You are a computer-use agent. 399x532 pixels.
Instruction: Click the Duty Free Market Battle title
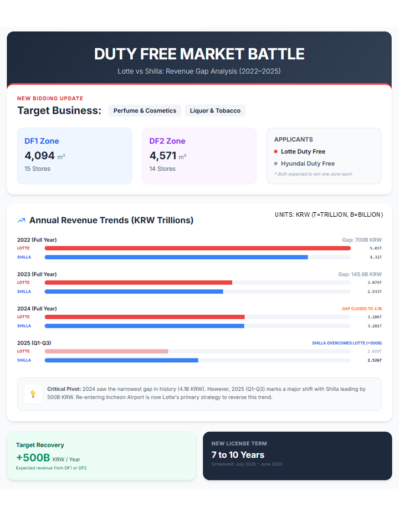(x=199, y=54)
